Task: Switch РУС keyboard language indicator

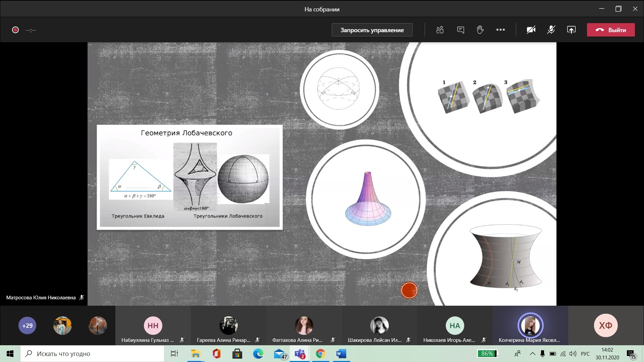Action: pyautogui.click(x=585, y=354)
